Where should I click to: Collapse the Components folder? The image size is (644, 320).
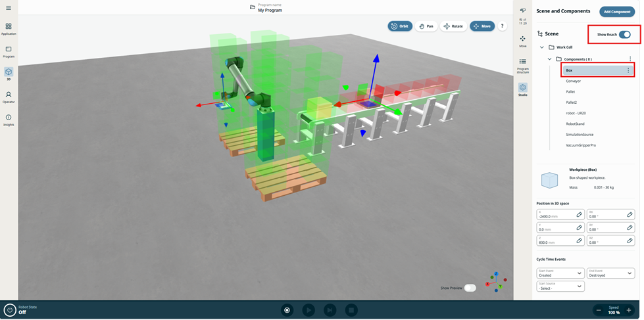(549, 59)
